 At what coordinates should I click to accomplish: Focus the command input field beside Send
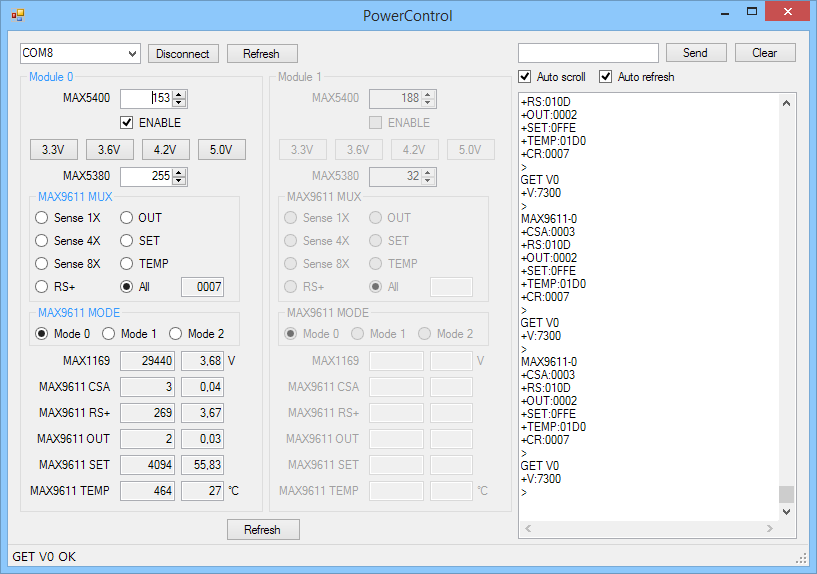(x=588, y=53)
